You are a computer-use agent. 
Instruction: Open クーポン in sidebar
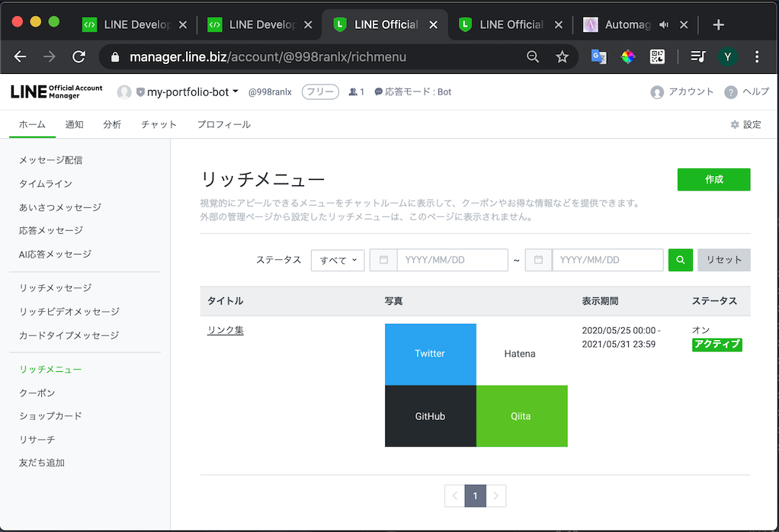click(37, 393)
